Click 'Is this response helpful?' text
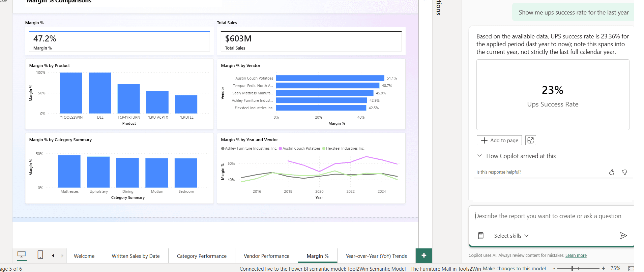 click(499, 172)
